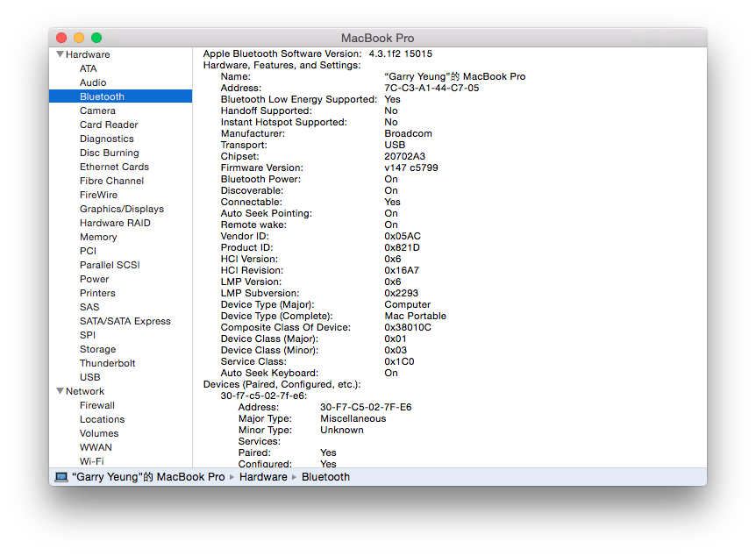Click paired device 30-f7-c5-02-7f-e6 heading
Image resolution: width=756 pixels, height=556 pixels.
(264, 396)
